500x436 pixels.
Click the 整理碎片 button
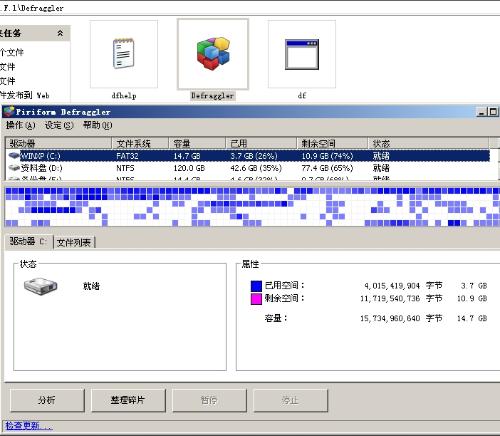(x=128, y=400)
